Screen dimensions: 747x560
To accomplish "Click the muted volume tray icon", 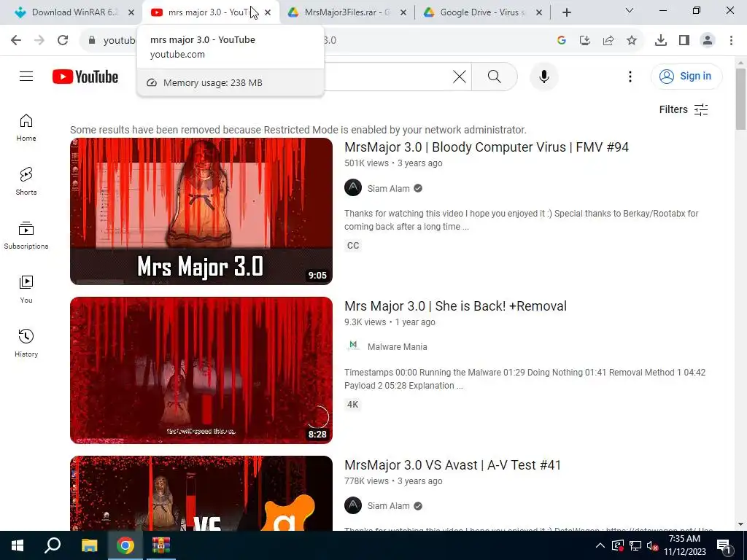I will tap(652, 545).
